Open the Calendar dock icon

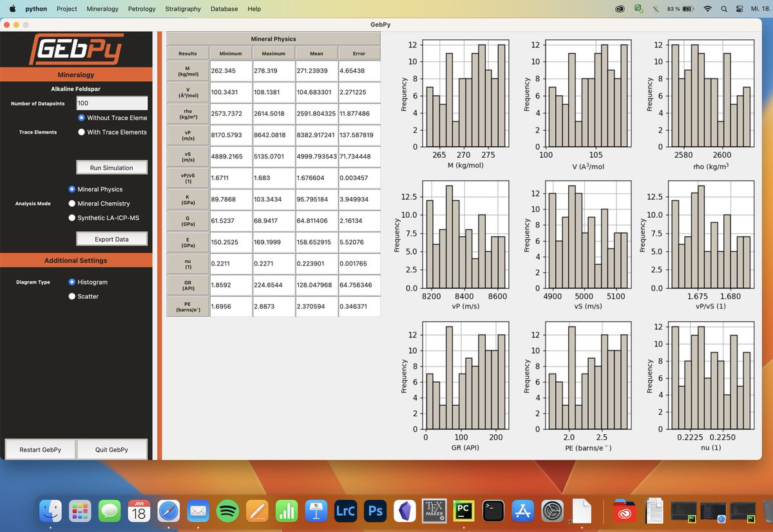coord(140,511)
